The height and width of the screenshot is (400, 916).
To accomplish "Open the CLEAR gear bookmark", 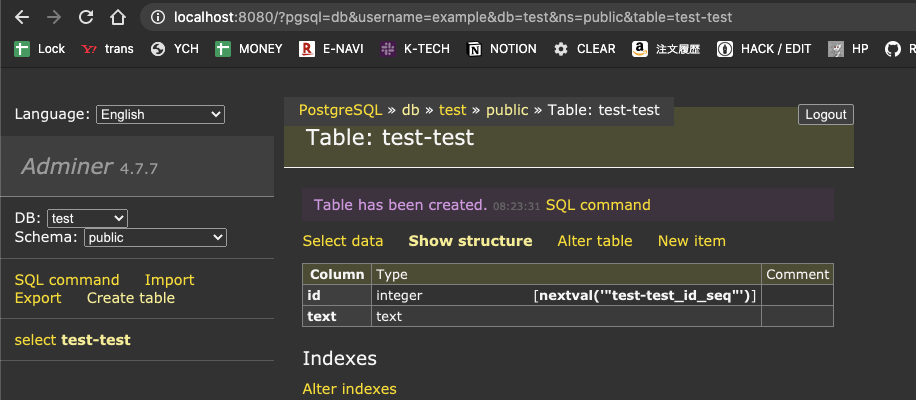I will coord(585,49).
